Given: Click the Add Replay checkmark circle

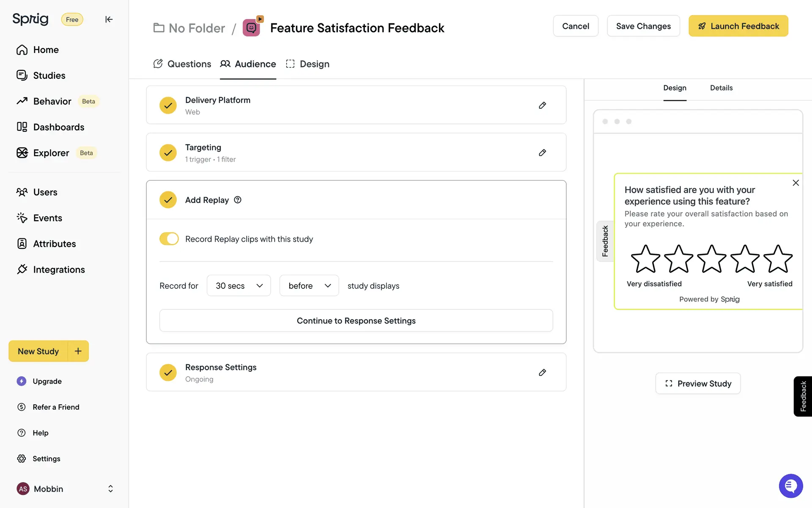Looking at the screenshot, I should click(x=168, y=200).
